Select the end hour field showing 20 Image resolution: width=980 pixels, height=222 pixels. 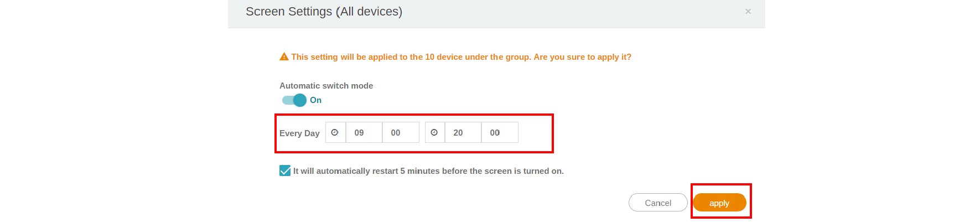(463, 132)
